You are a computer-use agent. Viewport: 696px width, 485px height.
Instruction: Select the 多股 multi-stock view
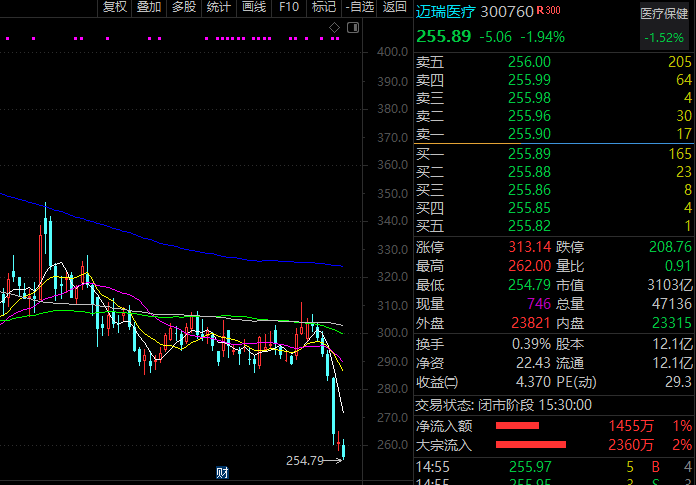tap(183, 7)
